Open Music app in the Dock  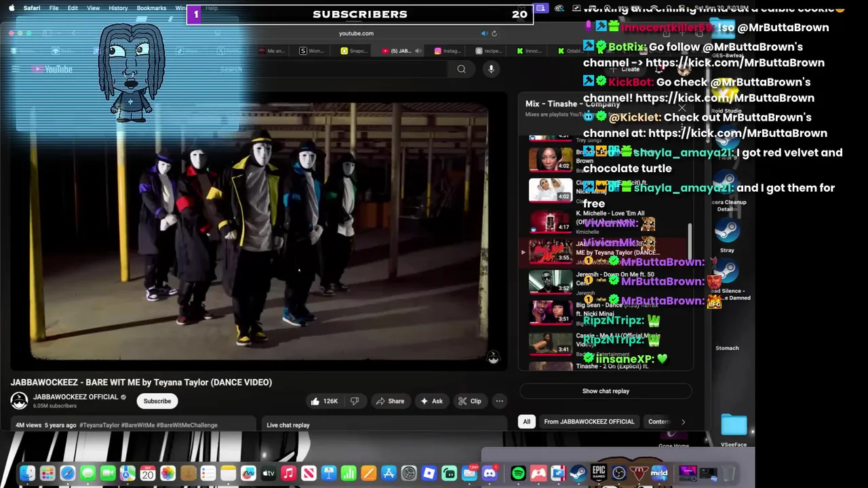[288, 473]
